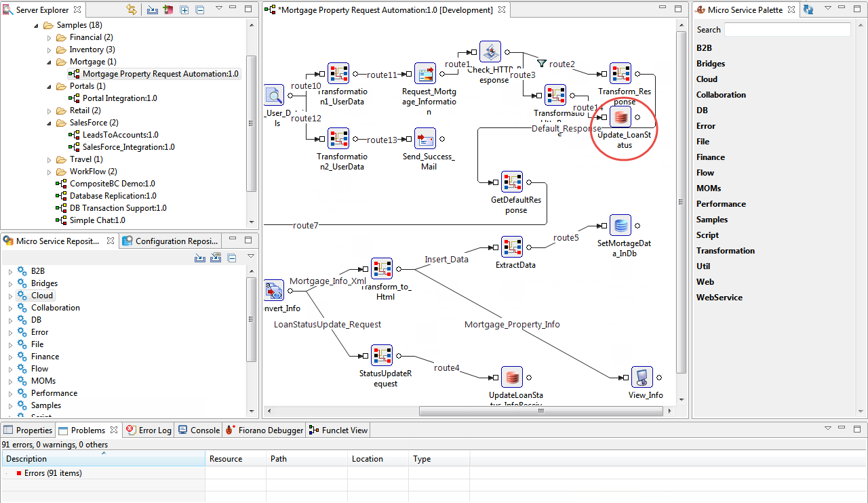Click the Link with Editor arrows icon in Server Explorer
The width and height of the screenshot is (868, 503).
[x=132, y=10]
